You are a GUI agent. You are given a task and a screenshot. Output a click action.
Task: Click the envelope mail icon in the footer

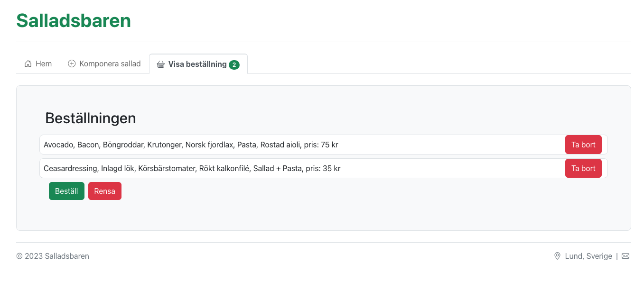625,256
